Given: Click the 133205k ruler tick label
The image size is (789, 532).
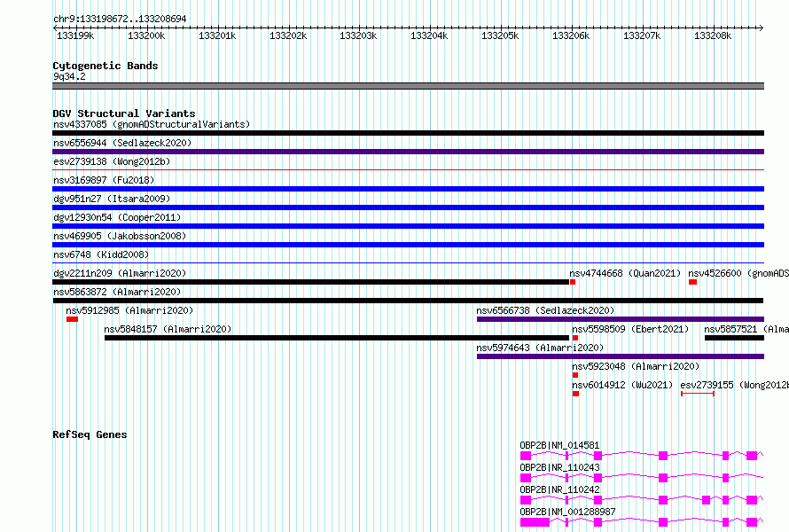Looking at the screenshot, I should tap(500, 35).
